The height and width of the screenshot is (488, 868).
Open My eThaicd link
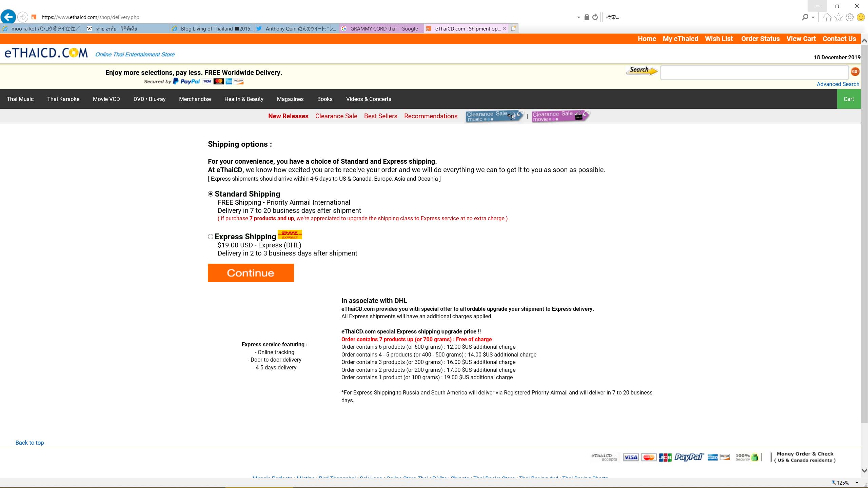pos(680,39)
